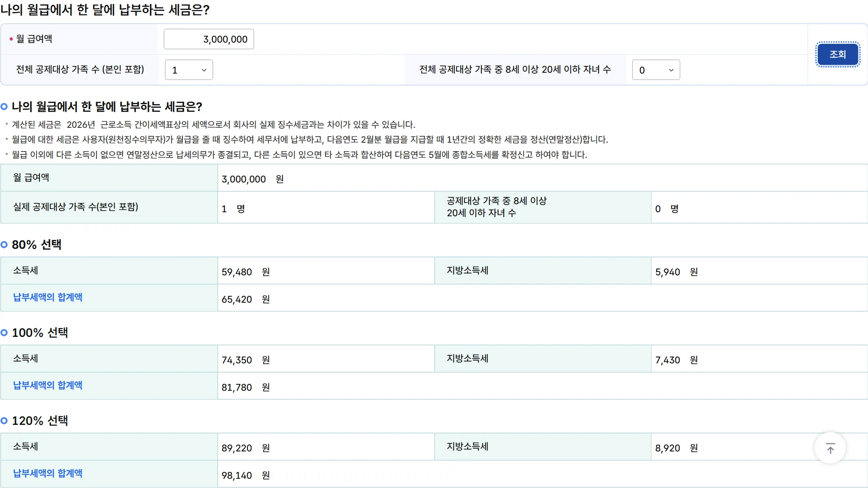
Task: Click the 0 명 children count value
Action: coord(667,209)
